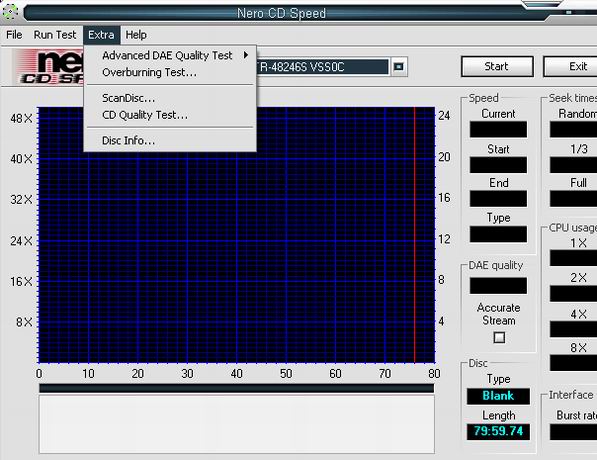Click the 48X label on graph axis

point(22,118)
